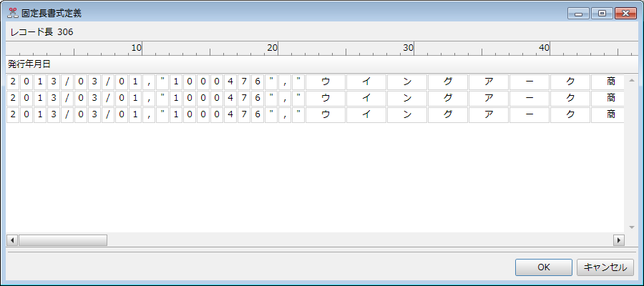Click the scissors app icon in title bar
Image resolution: width=644 pixels, height=286 pixels.
(x=13, y=13)
